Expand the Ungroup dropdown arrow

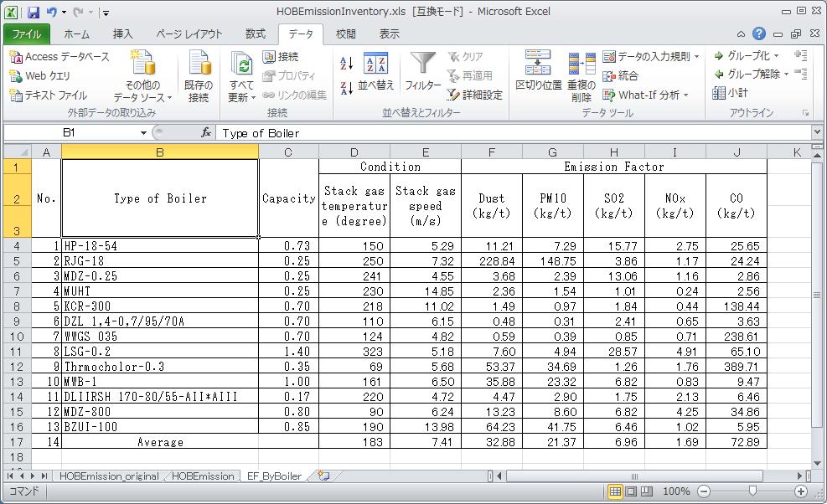point(786,75)
